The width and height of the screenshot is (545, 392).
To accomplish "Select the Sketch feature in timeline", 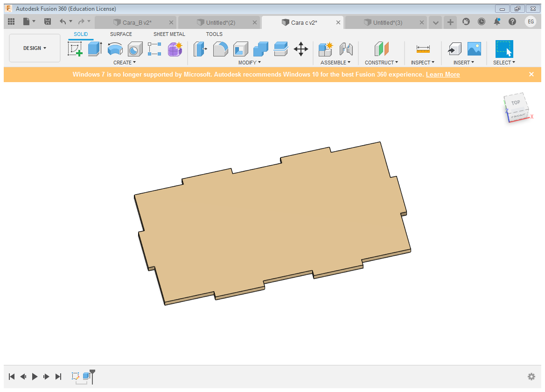I will tap(75, 376).
